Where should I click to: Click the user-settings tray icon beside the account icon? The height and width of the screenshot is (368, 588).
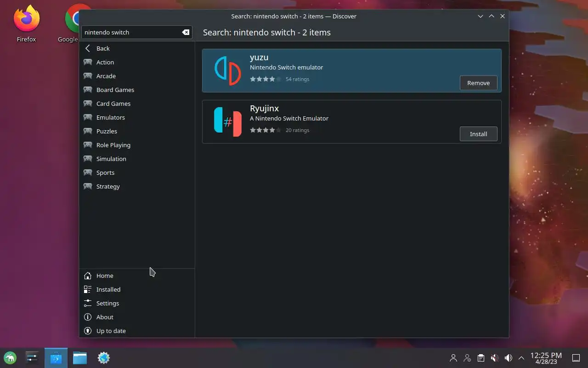pos(467,358)
